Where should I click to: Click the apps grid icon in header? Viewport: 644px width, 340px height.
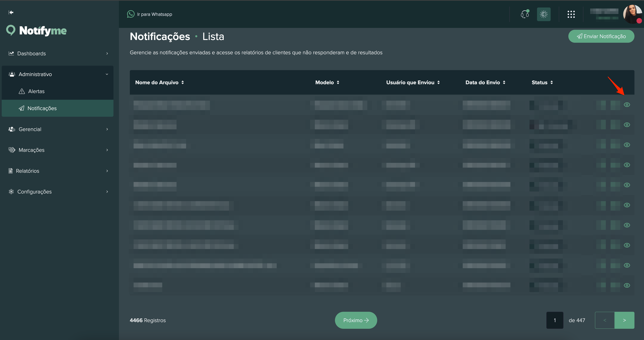pos(571,14)
